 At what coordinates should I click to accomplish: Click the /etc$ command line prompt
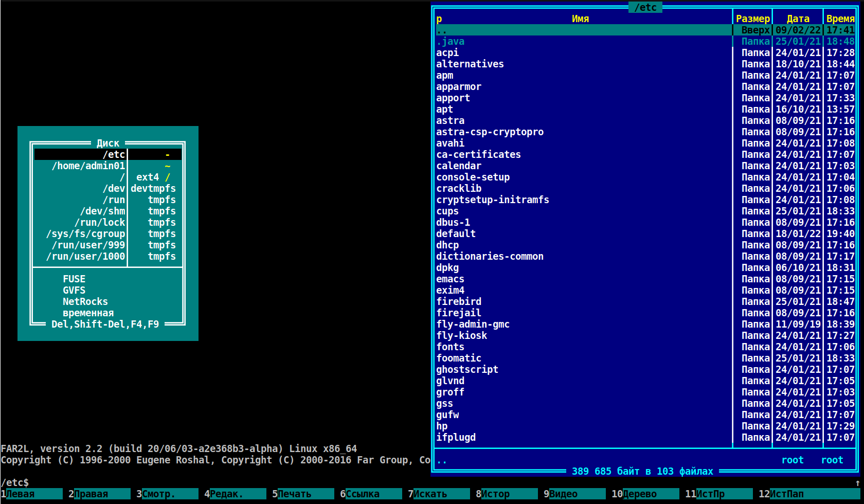tap(15, 482)
